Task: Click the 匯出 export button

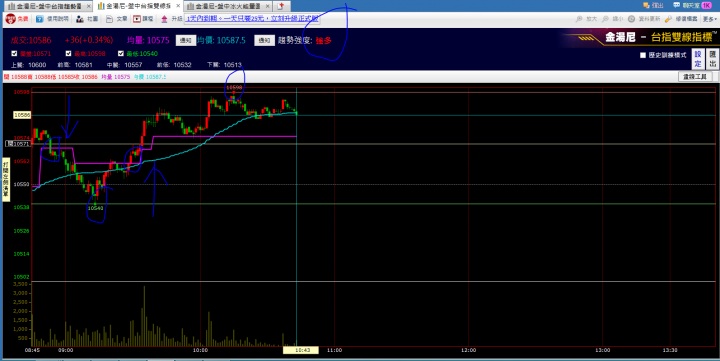Action: pyautogui.click(x=712, y=59)
